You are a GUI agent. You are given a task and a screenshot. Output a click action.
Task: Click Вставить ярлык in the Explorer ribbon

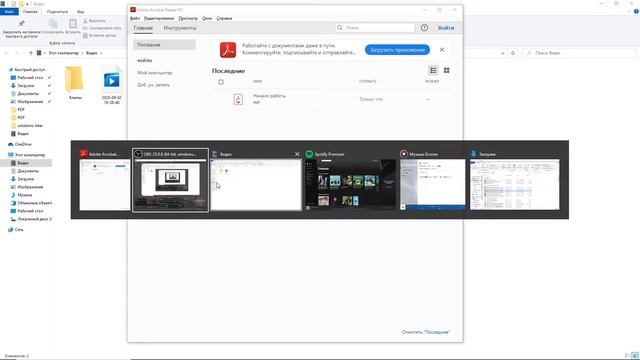100,36
